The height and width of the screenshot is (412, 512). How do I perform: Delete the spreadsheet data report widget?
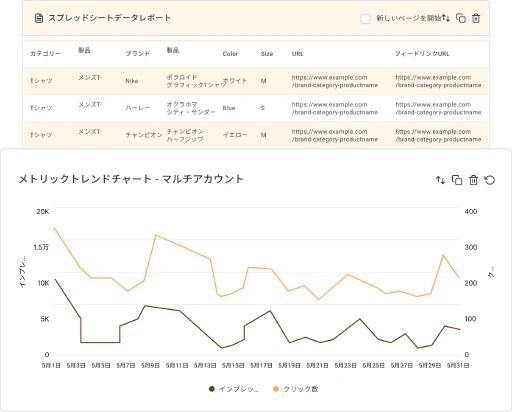(476, 18)
